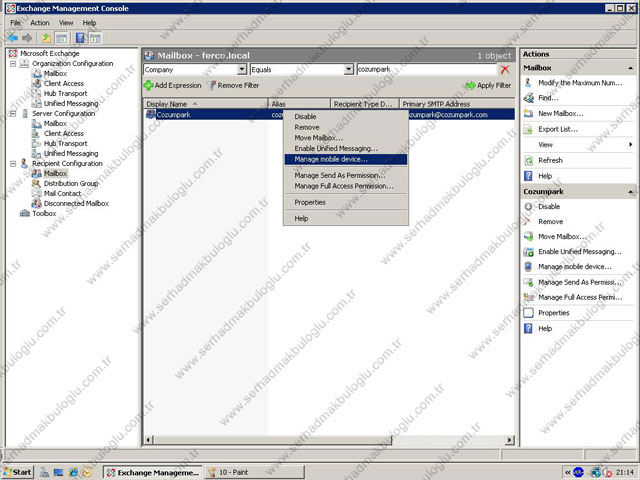Click the horizontal scrollbar thumb in result list
Image resolution: width=640 pixels, height=480 pixels.
tap(273, 440)
